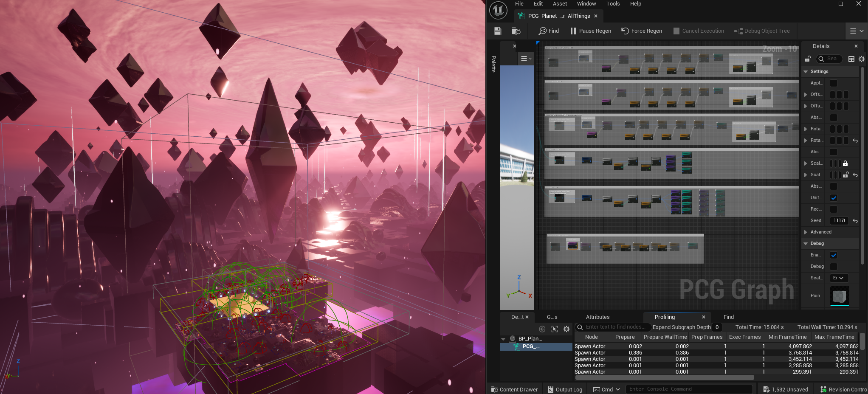The width and height of the screenshot is (868, 394).
Task: Toggle the Debug checkbox in Debug section
Action: 834,267
